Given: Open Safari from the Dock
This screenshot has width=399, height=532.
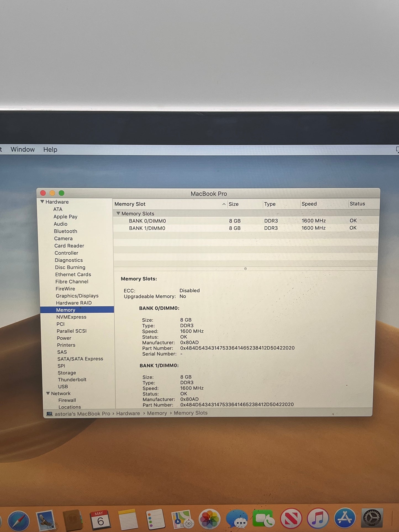Looking at the screenshot, I should [19, 521].
